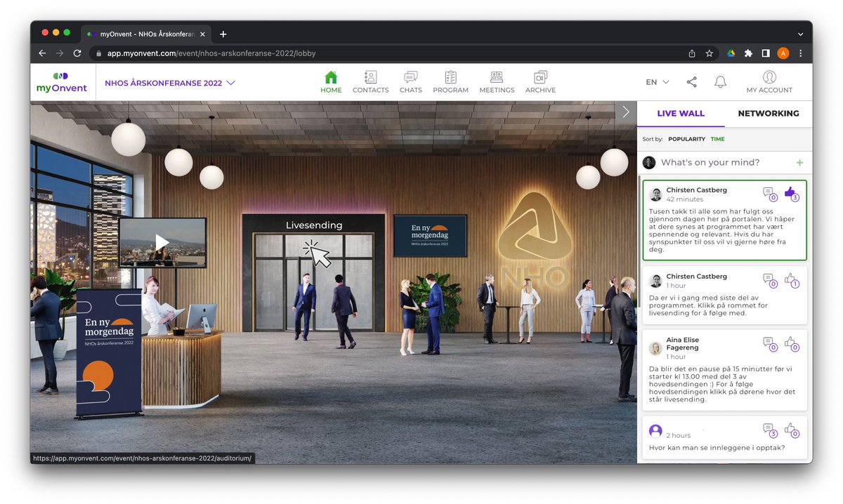This screenshot has width=843, height=504.
Task: Sort live wall by POPULARITY
Action: [686, 139]
